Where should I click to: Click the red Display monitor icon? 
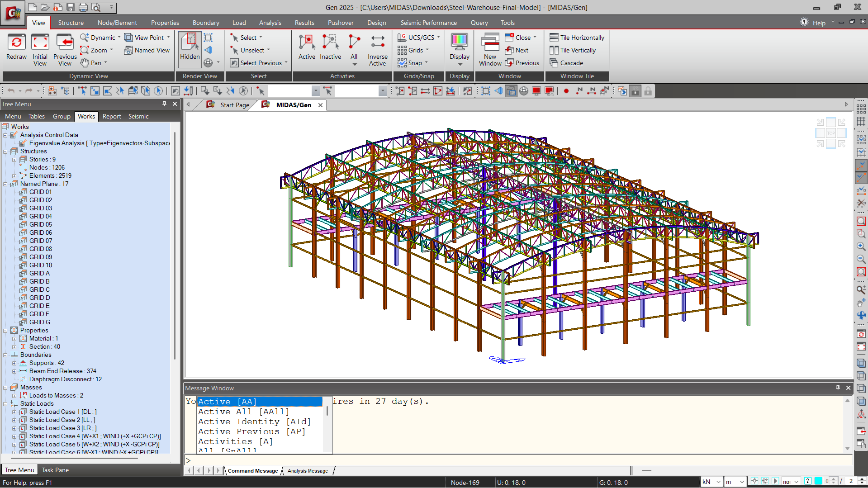click(x=536, y=91)
